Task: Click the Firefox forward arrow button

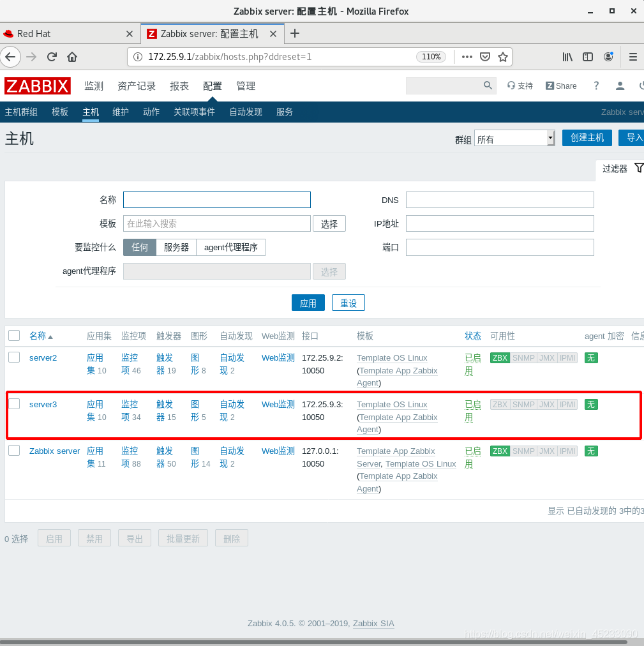Action: [x=31, y=57]
